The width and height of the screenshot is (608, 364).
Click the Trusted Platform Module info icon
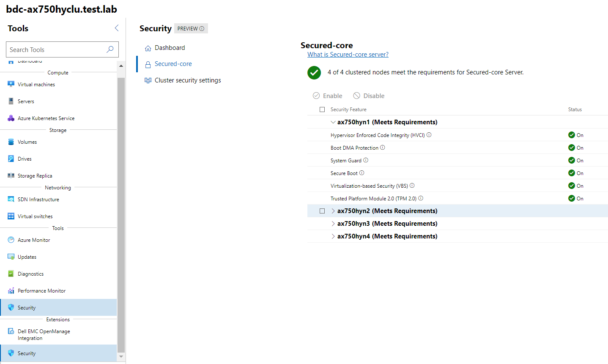tap(421, 198)
